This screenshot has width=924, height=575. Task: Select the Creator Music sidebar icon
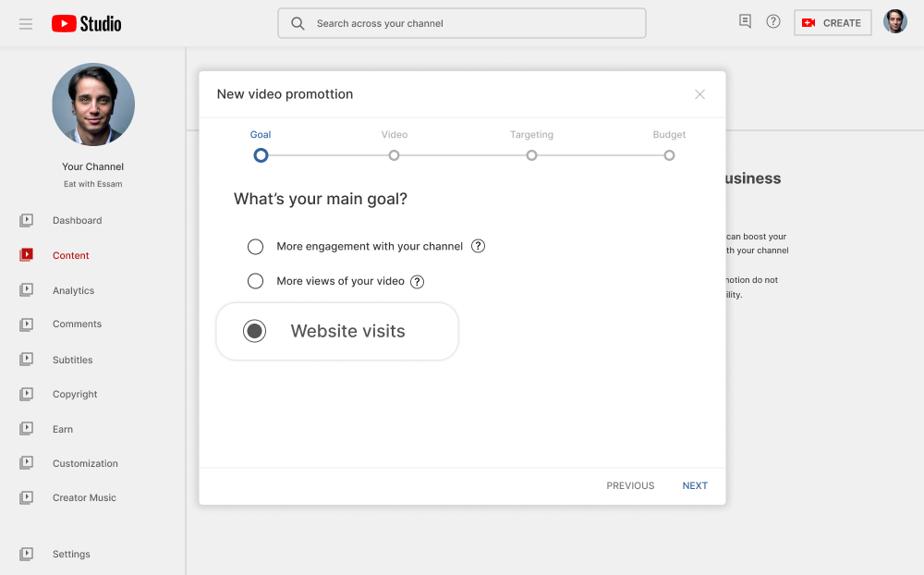(27, 497)
